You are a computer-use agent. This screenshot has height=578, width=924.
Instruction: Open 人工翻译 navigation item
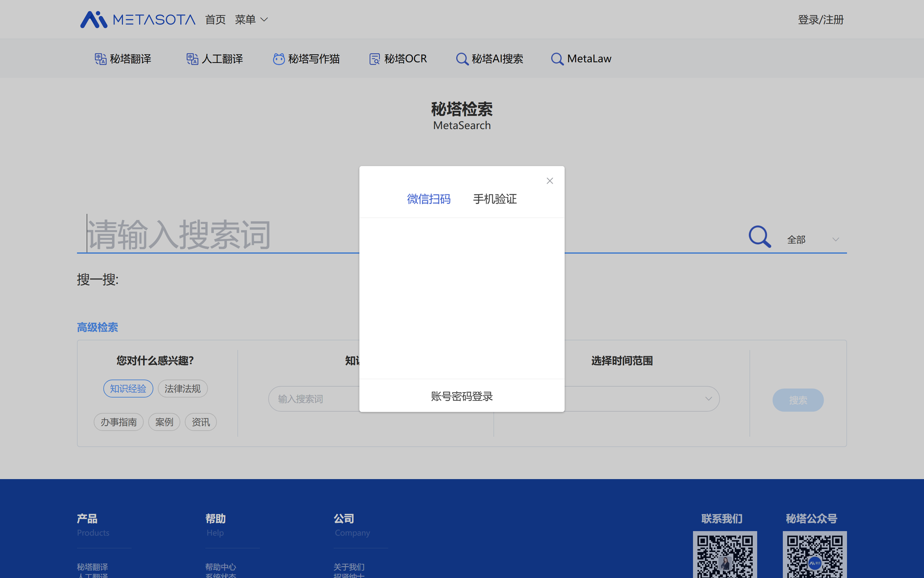coord(215,59)
